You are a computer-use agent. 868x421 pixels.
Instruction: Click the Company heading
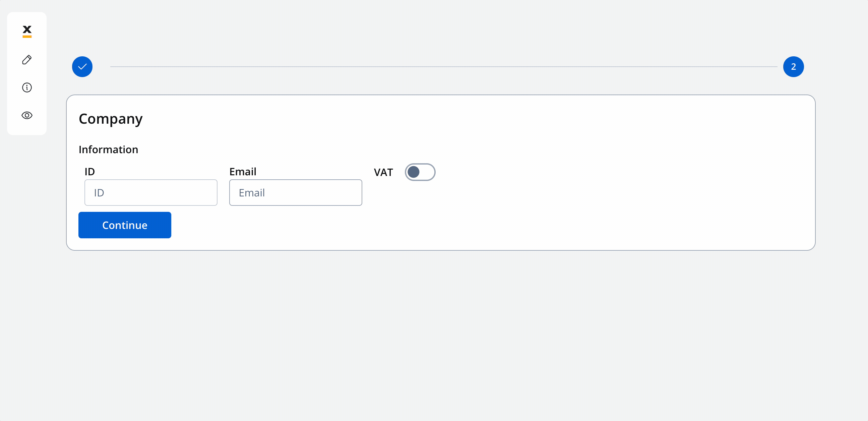tap(111, 119)
